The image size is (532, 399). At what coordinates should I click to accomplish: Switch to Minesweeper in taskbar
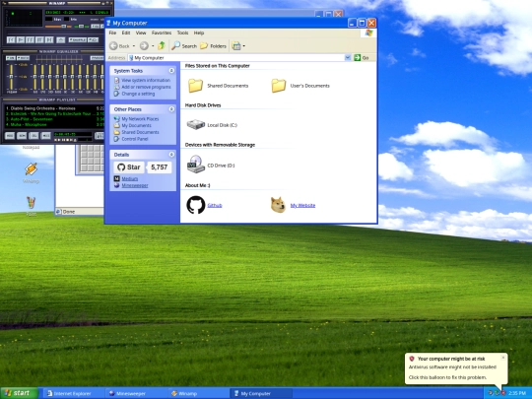(135, 393)
